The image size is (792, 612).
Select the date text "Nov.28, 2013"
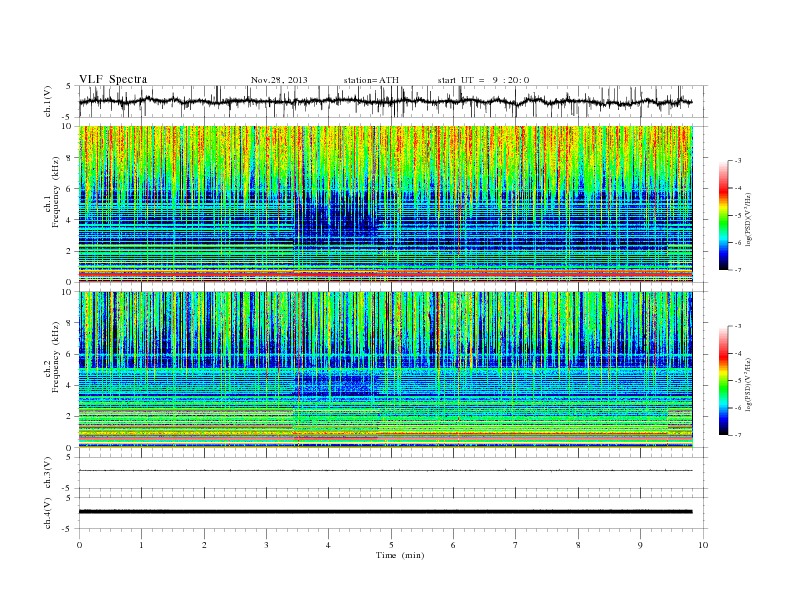pyautogui.click(x=279, y=80)
